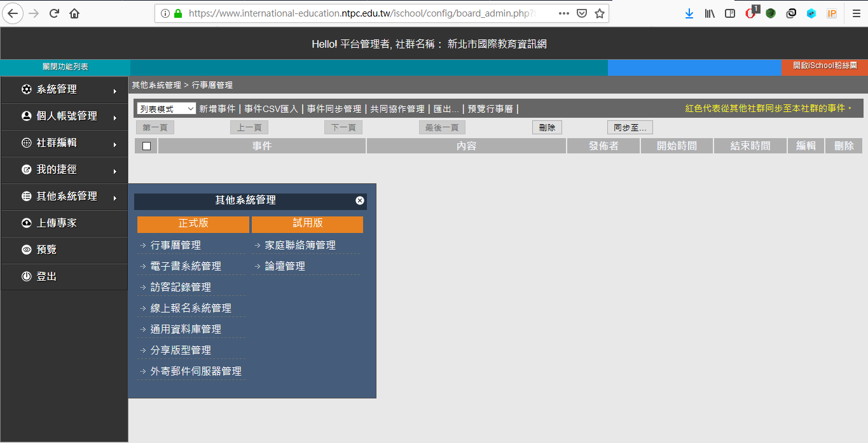Click the 刪除 button above the table
This screenshot has height=443, width=868.
547,127
